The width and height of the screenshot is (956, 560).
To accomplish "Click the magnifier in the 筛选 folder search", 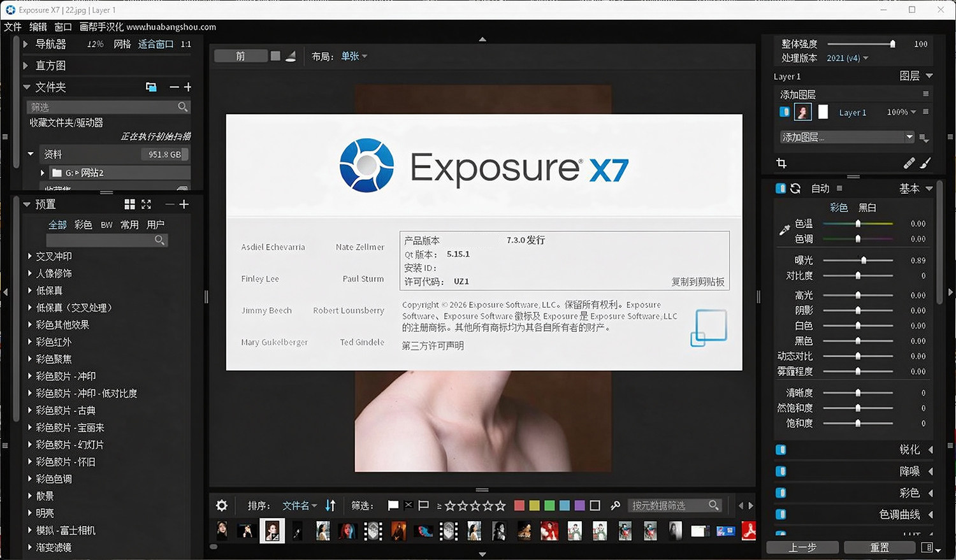I will click(x=182, y=107).
